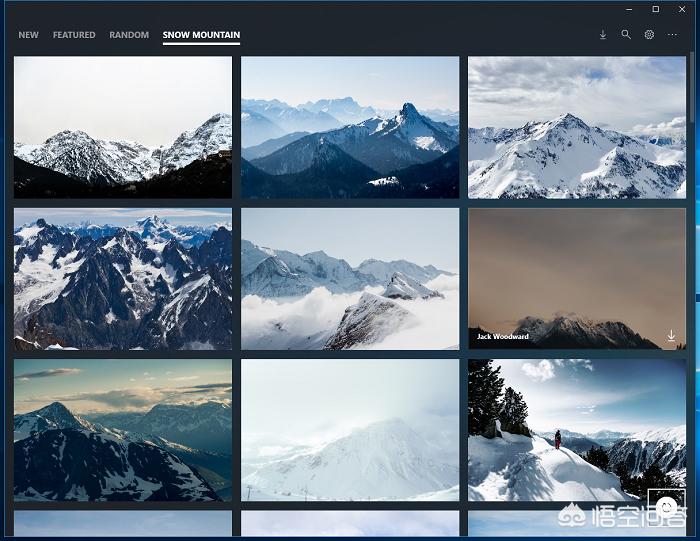Click the Jack Woodward author name
The image size is (700, 541).
pos(503,337)
